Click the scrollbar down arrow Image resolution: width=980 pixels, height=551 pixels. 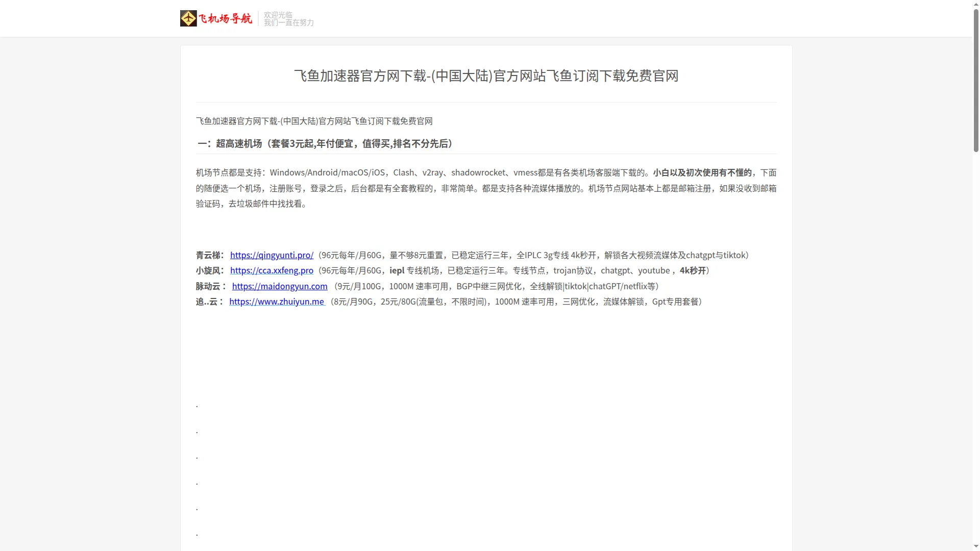pyautogui.click(x=976, y=547)
